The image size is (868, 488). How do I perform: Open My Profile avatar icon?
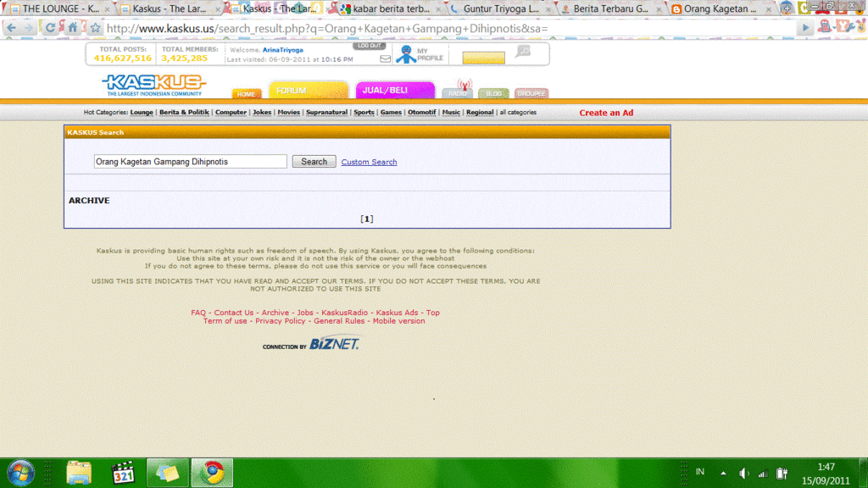click(x=406, y=55)
